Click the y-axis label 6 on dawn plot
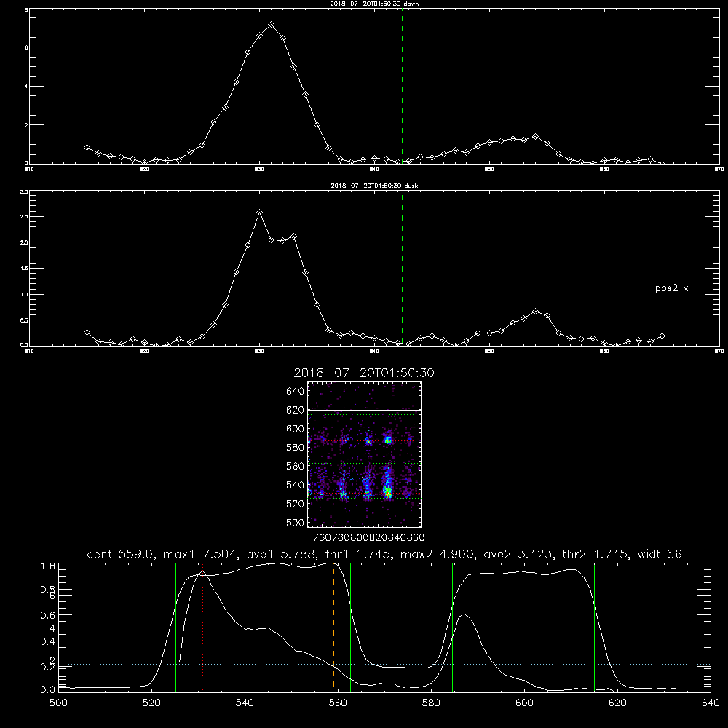 point(26,47)
